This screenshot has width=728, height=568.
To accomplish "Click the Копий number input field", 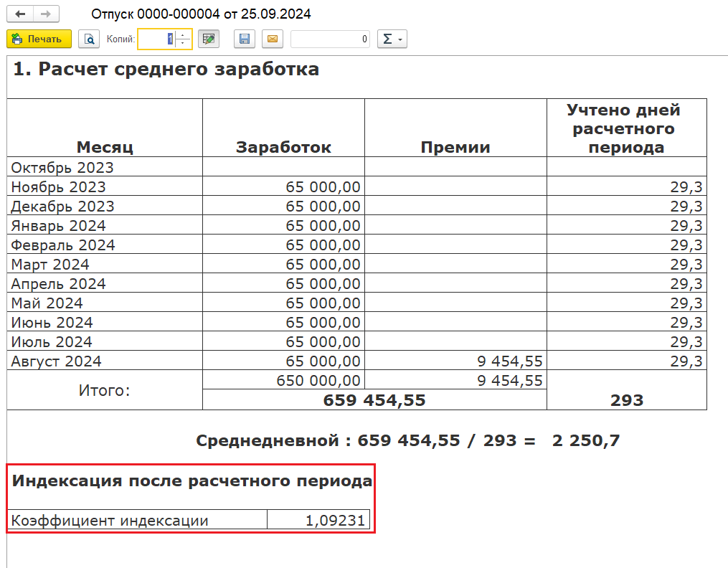I will coord(156,39).
